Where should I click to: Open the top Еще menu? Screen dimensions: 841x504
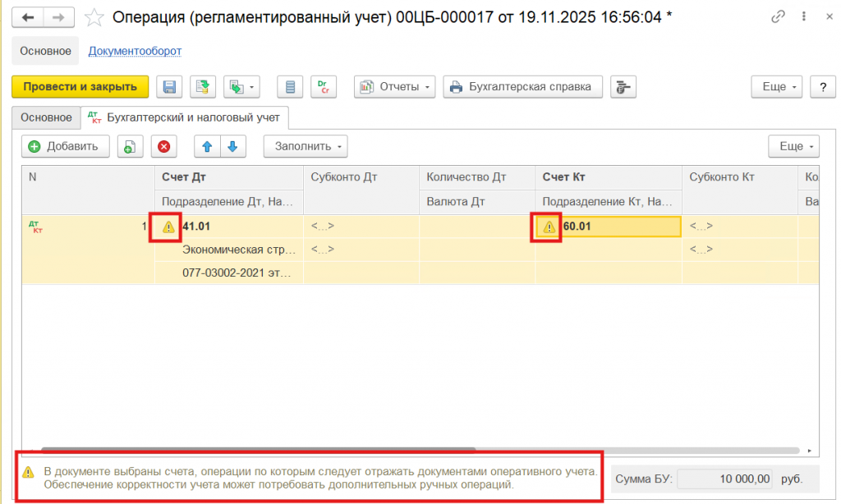pos(777,87)
